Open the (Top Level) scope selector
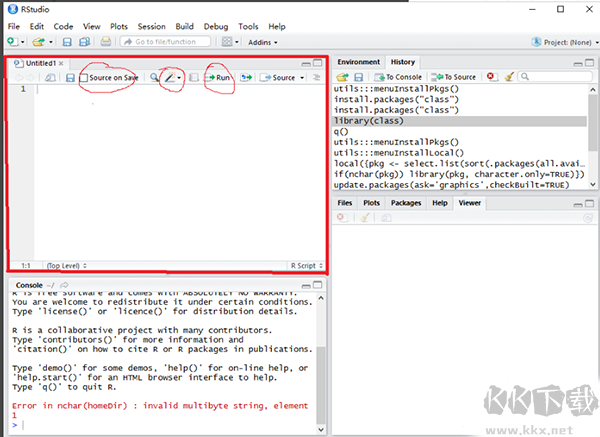Image resolution: width=600 pixels, height=437 pixels. click(66, 266)
